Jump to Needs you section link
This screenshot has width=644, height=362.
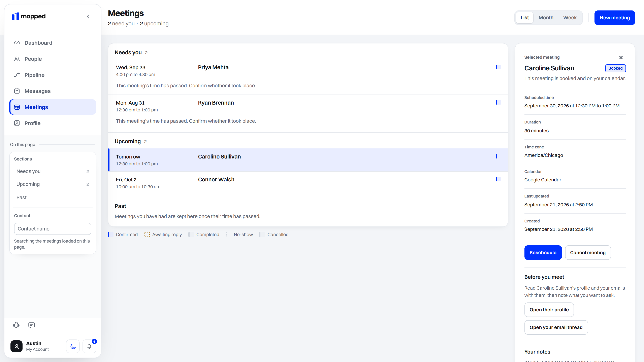[53, 171]
